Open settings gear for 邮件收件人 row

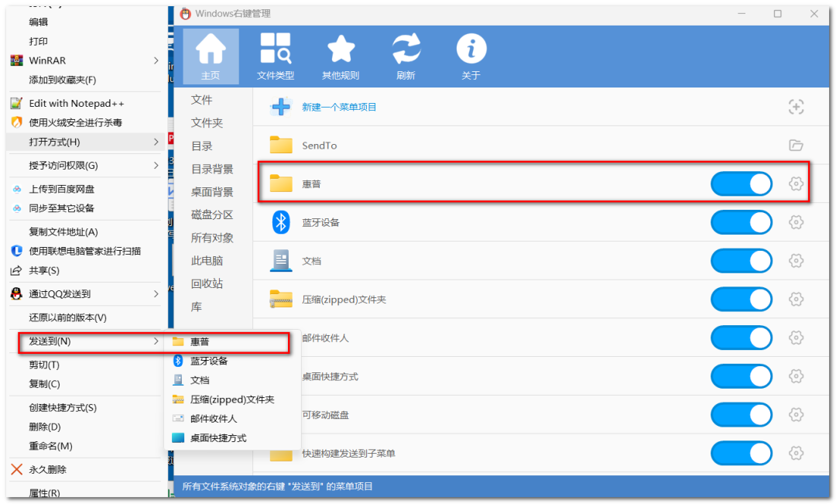point(796,337)
